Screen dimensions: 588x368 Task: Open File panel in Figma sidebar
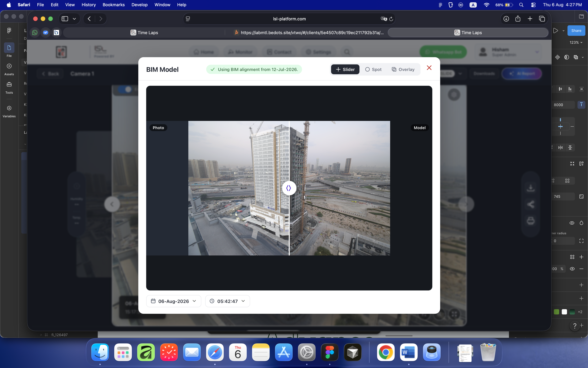pyautogui.click(x=9, y=50)
